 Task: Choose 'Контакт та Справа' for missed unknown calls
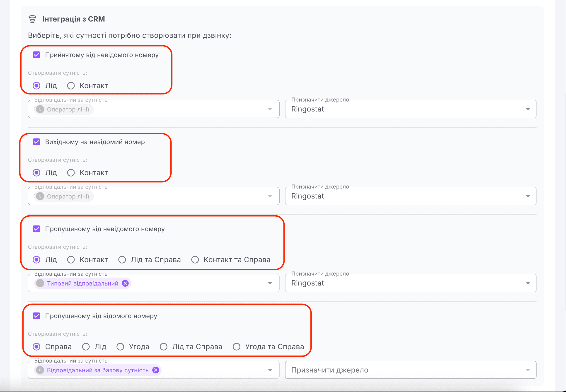click(x=195, y=260)
